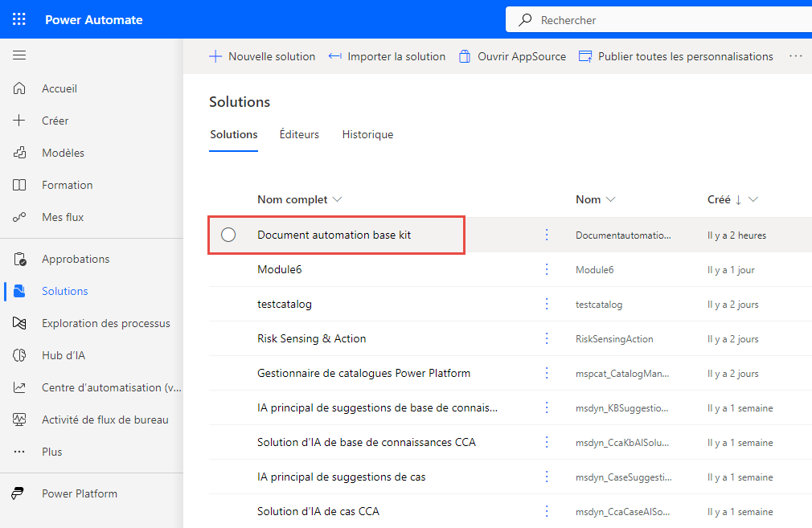Click the toolbar overflow ellipsis
This screenshot has height=528, width=812.
click(x=795, y=56)
